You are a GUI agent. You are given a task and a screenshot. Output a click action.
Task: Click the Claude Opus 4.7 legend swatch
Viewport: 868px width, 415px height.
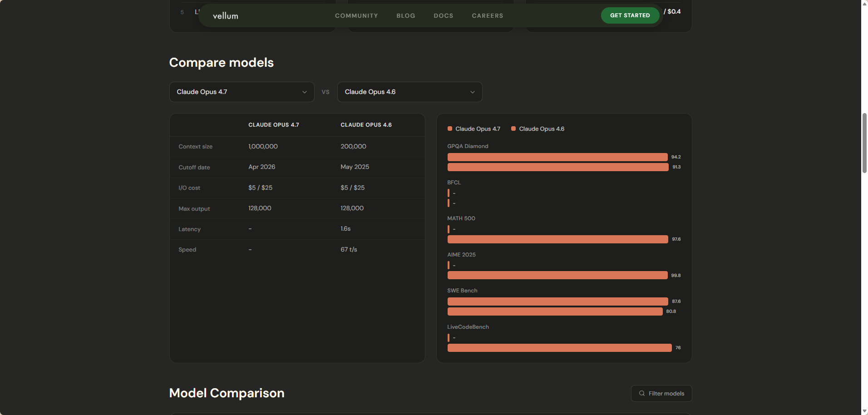coord(450,128)
